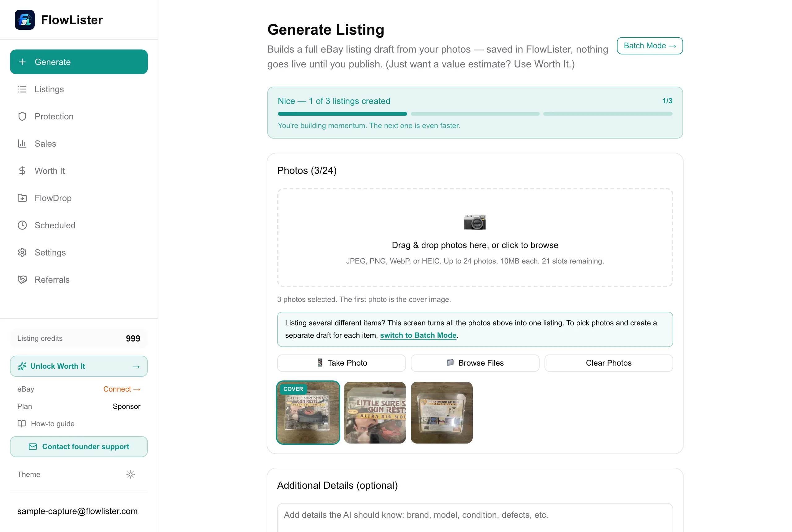
Task: Click the switch to Batch Mode link
Action: pyautogui.click(x=418, y=335)
